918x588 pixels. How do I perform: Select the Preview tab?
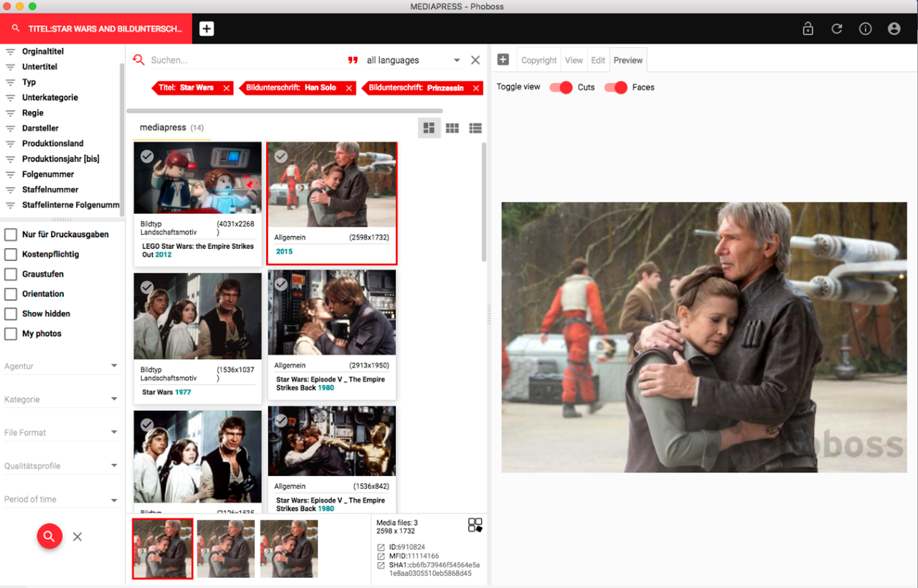click(x=628, y=60)
